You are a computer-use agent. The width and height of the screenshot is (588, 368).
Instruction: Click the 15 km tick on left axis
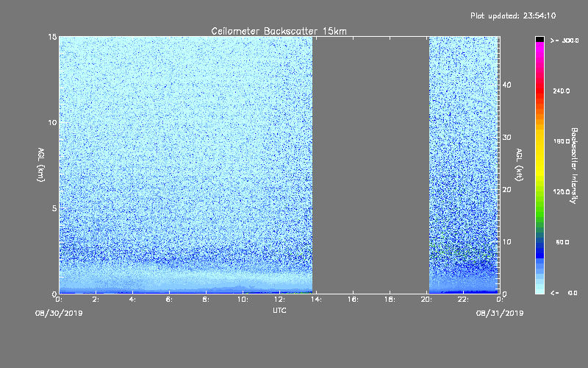pyautogui.click(x=52, y=37)
